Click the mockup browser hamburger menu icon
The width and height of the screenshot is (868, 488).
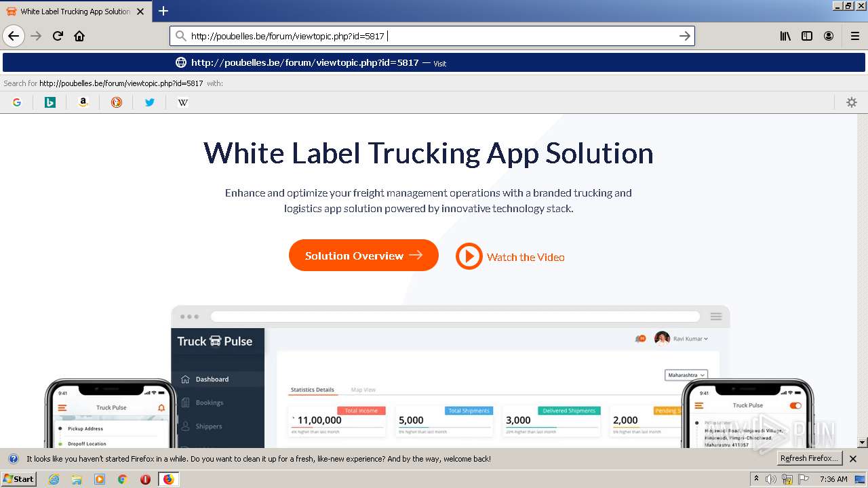tap(715, 317)
